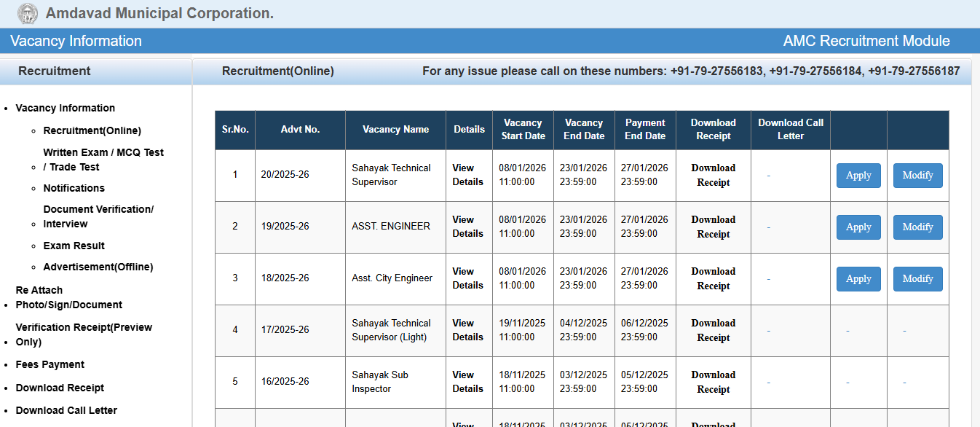Apply for Asst. City Engineer vacancy

click(x=858, y=279)
